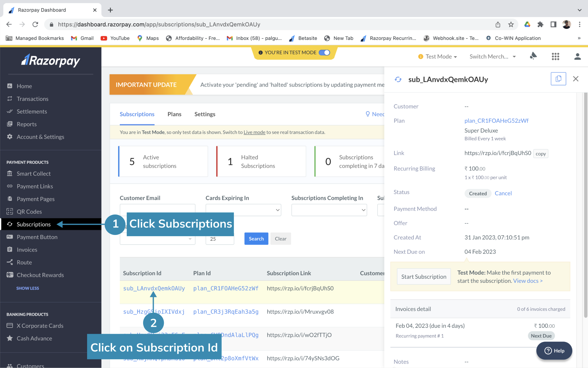Click the browser extensions puzzle icon
588x368 pixels.
(541, 24)
